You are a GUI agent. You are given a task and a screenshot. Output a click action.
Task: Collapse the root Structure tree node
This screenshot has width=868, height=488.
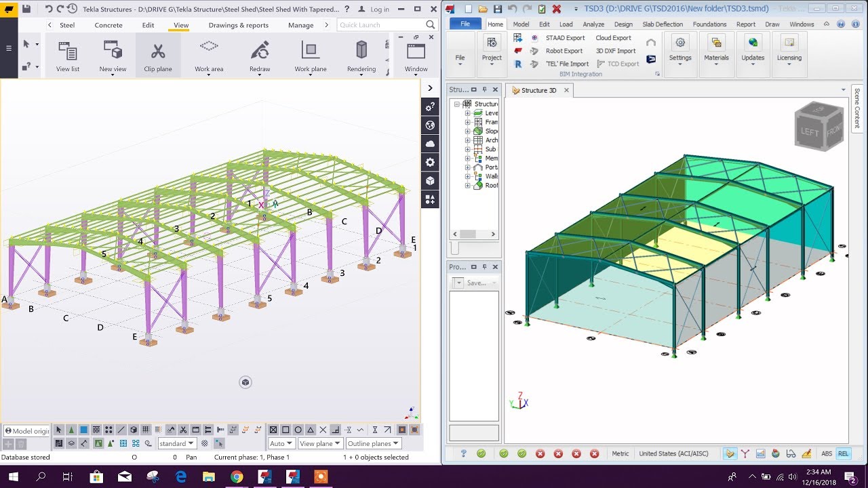pos(457,104)
